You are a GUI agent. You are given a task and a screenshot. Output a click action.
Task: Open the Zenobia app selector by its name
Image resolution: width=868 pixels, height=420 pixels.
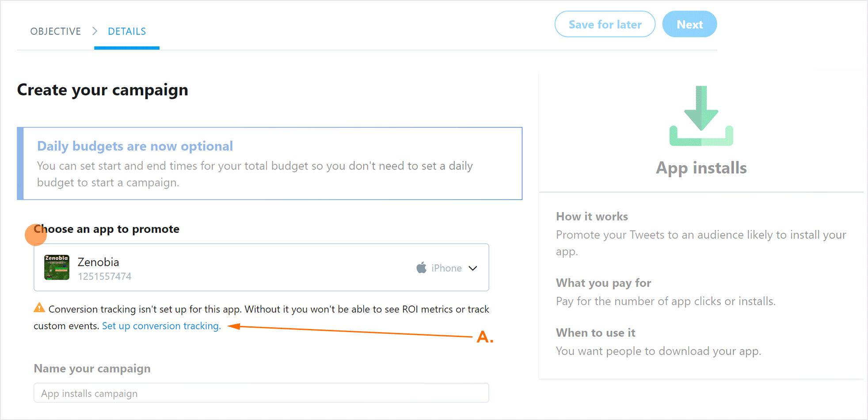coord(98,262)
